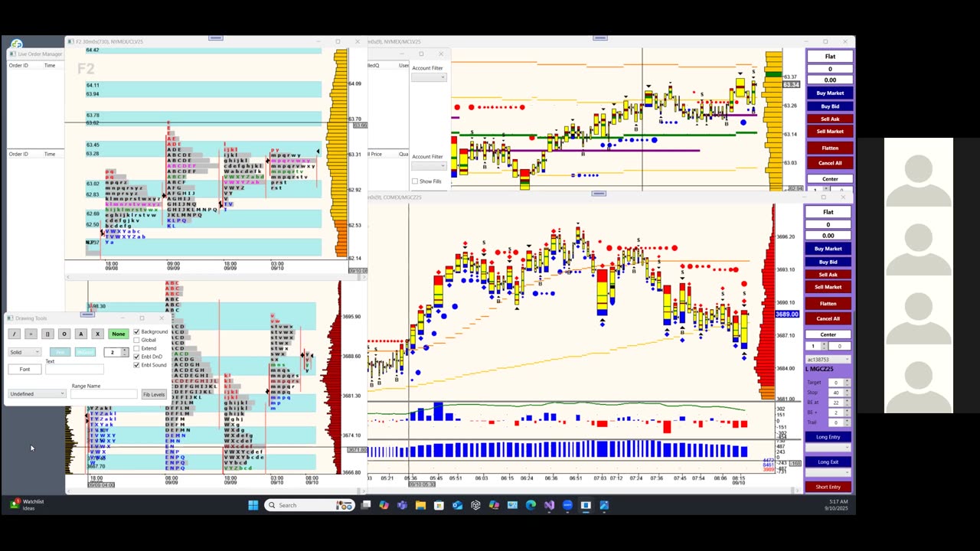980x551 pixels.
Task: Click Cancel All in lower MGCZ25 panel
Action: tap(828, 318)
